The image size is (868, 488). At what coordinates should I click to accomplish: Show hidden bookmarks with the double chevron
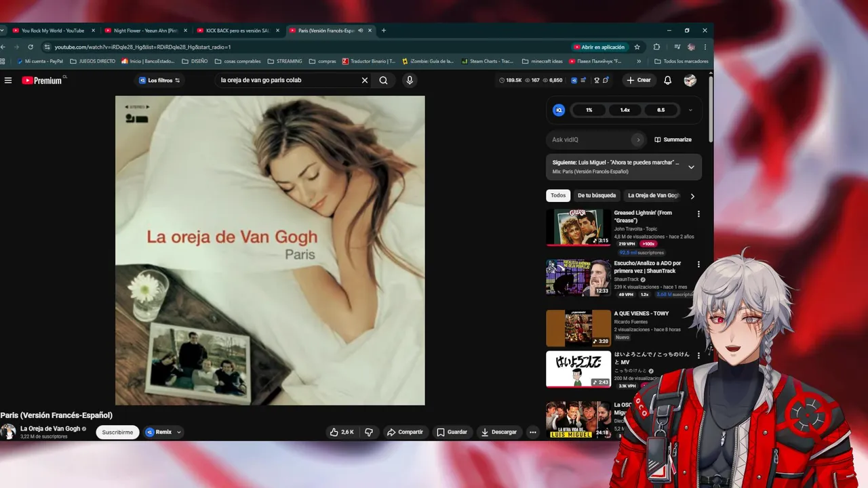coord(639,61)
